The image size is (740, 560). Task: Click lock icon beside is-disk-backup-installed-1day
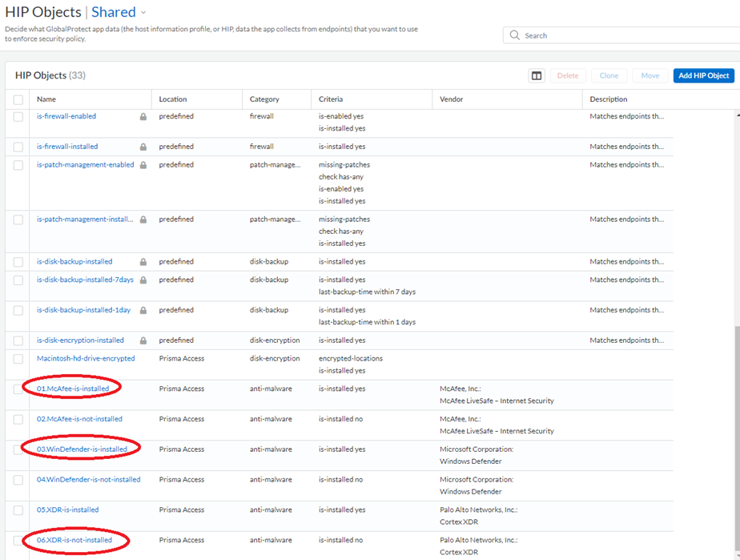[x=143, y=311]
